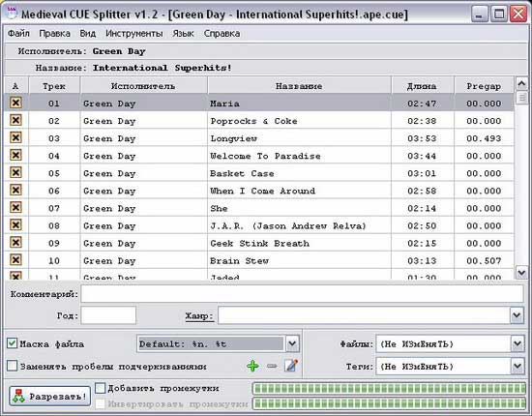Open the Файлы dropdown arrow

517,343
